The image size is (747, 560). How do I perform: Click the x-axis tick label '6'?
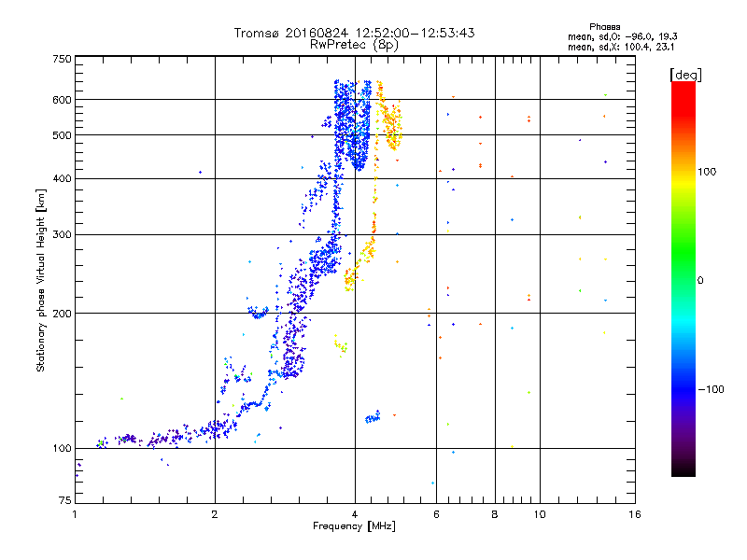(436, 514)
